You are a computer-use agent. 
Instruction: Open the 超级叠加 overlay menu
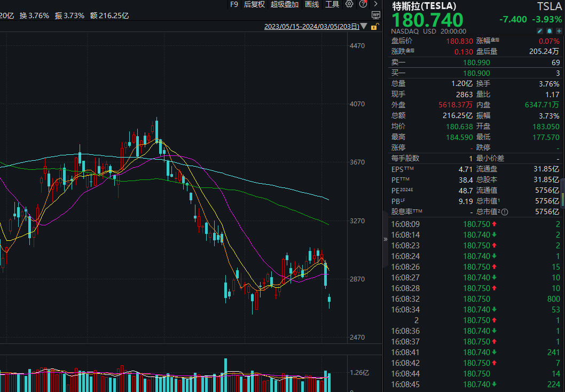coord(285,4)
